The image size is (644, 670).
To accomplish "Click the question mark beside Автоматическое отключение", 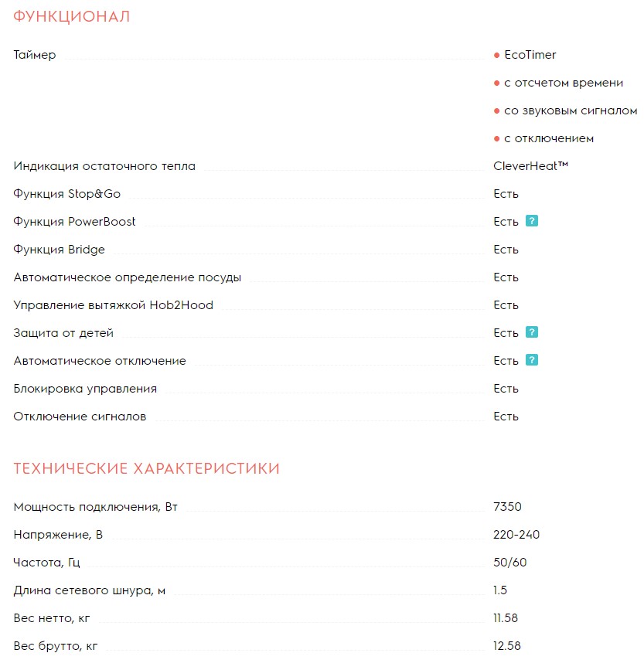I will (x=531, y=360).
